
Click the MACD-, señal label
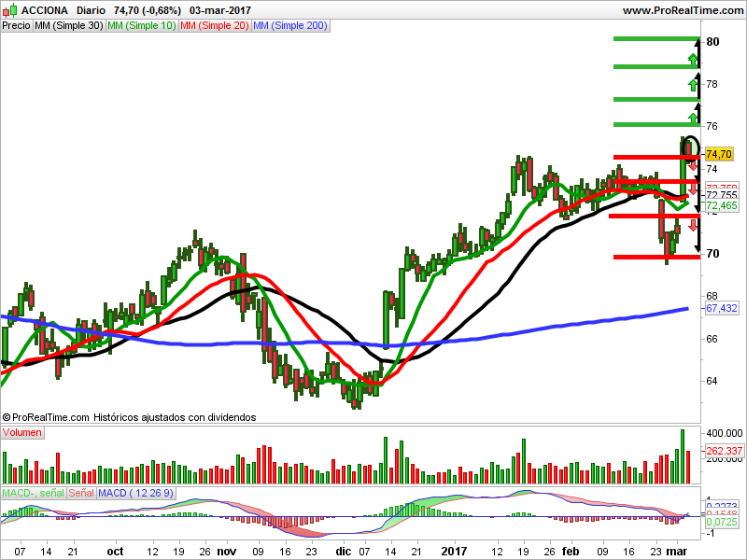coord(33,493)
